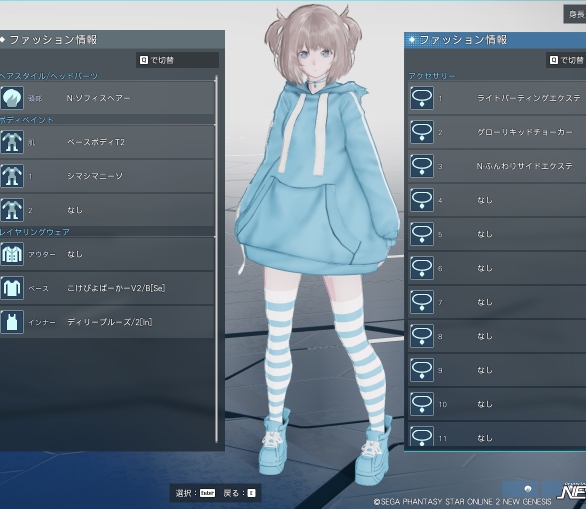Click accessory slot 11 necklace icon
This screenshot has width=586, height=509.
(x=422, y=436)
